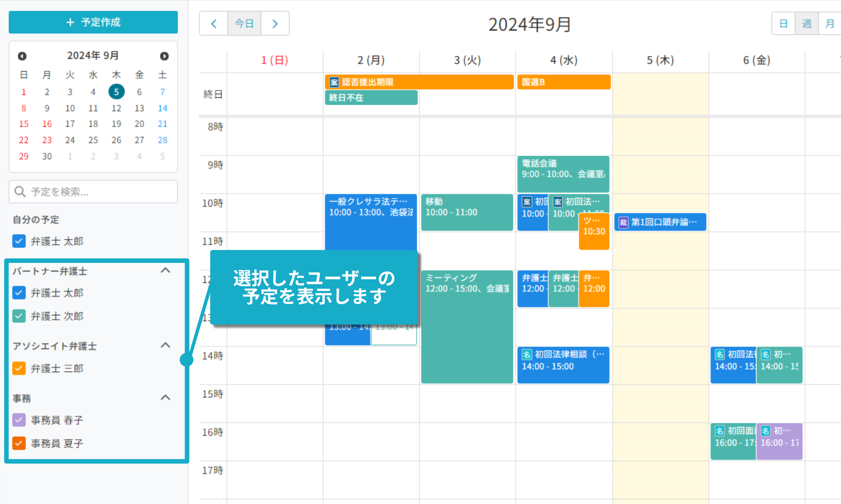Viewport: 841px width, 504px height.
Task: Open teal 弁護士 12:00 event on Wednesday
Action: pos(563,289)
